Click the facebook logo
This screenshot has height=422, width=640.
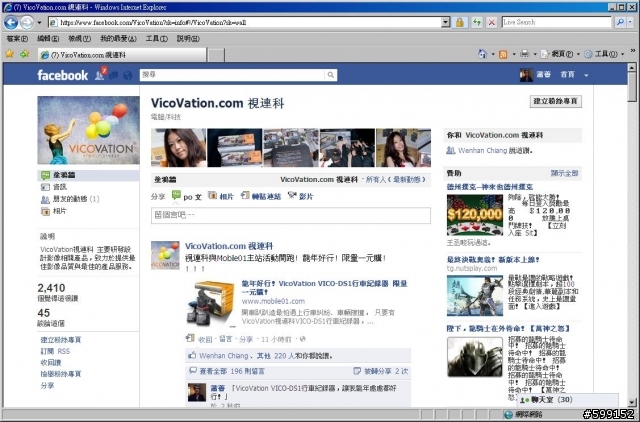62,75
